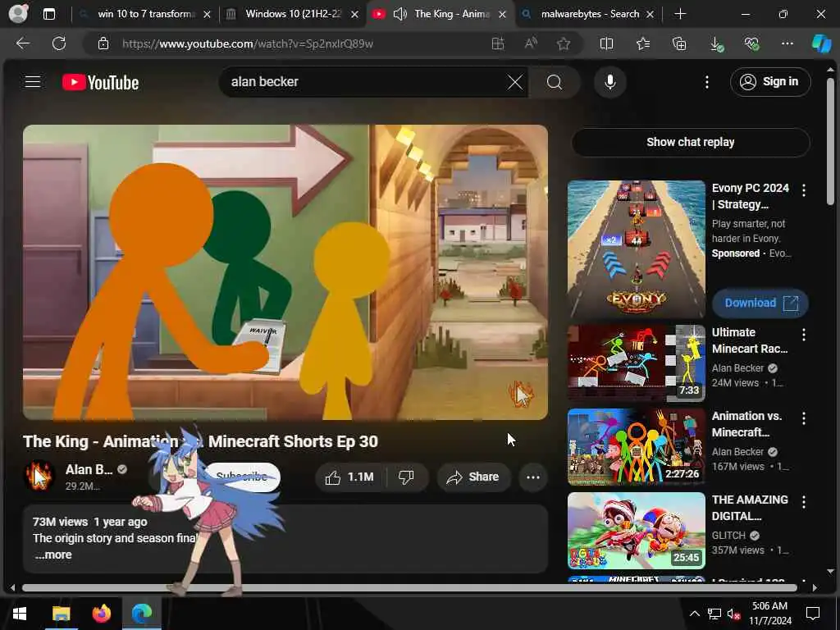Open Ultimate Minecart Race video thumbnail

[x=637, y=363]
